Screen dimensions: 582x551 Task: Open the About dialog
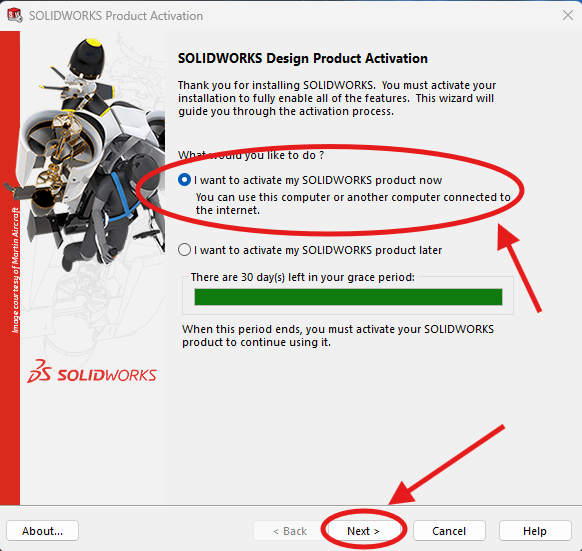coord(42,531)
